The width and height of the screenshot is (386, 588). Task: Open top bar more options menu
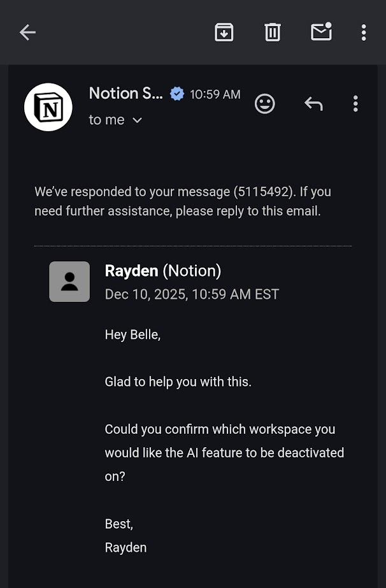pos(364,32)
